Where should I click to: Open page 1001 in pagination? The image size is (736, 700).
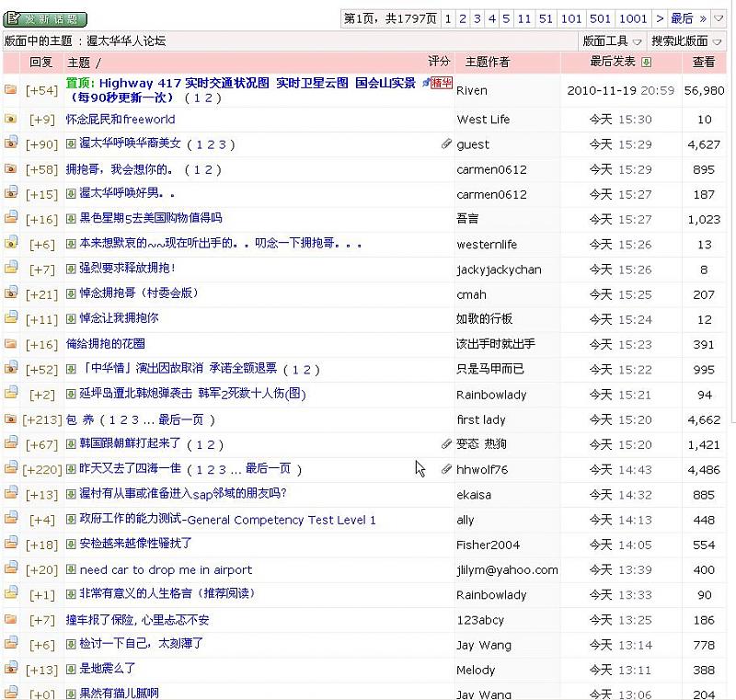click(x=633, y=18)
